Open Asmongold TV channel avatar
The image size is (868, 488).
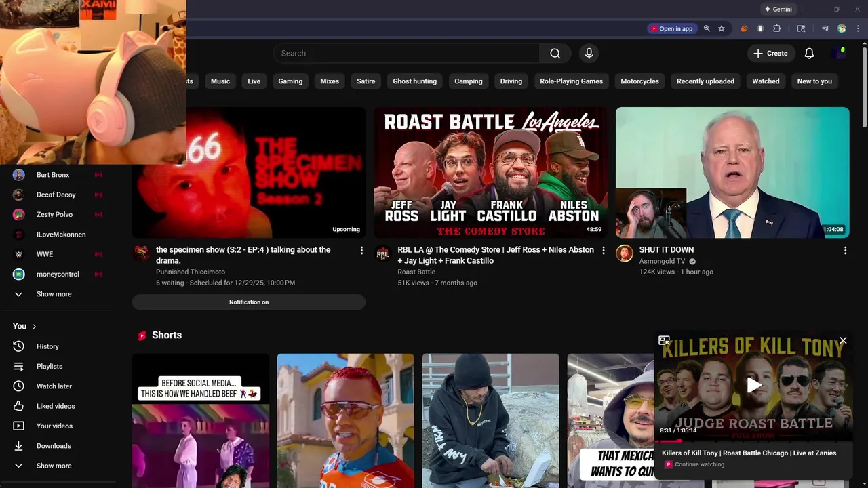coord(625,254)
